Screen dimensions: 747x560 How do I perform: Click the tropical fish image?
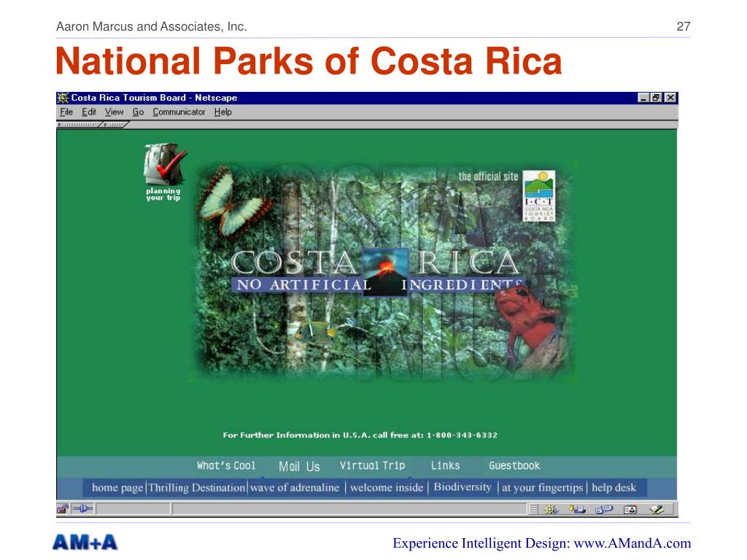[x=314, y=331]
